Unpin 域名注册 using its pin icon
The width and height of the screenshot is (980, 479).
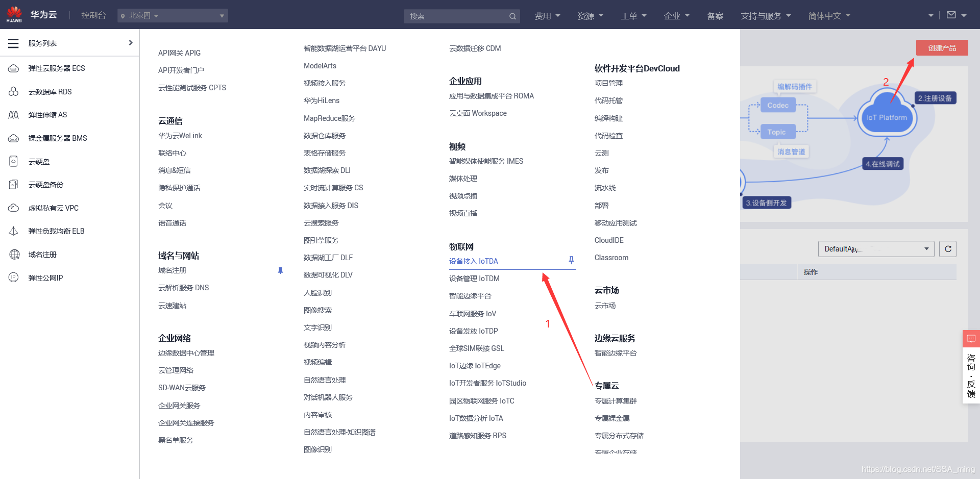tap(280, 271)
